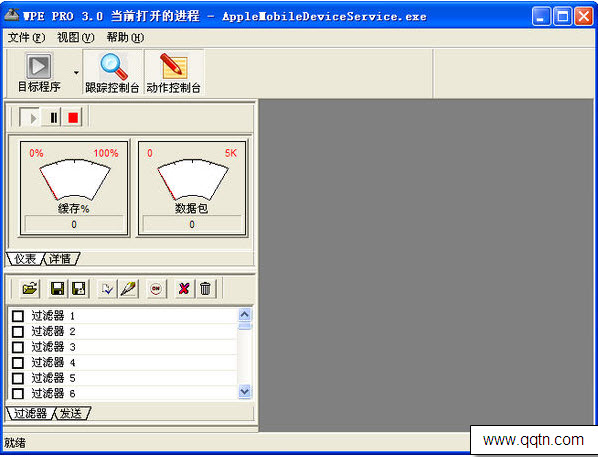The height and width of the screenshot is (457, 598).
Task: Click the check-mark page filter icon
Action: click(107, 288)
